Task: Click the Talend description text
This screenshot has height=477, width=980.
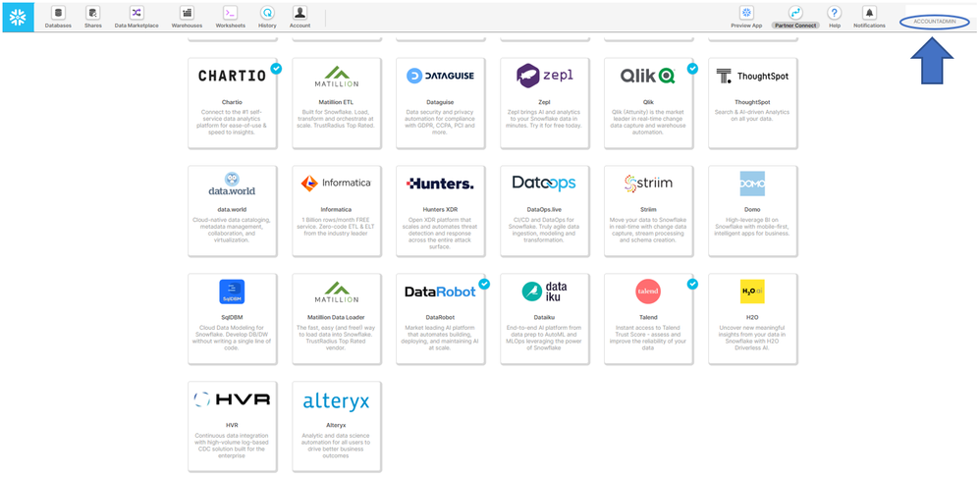Action: click(648, 338)
